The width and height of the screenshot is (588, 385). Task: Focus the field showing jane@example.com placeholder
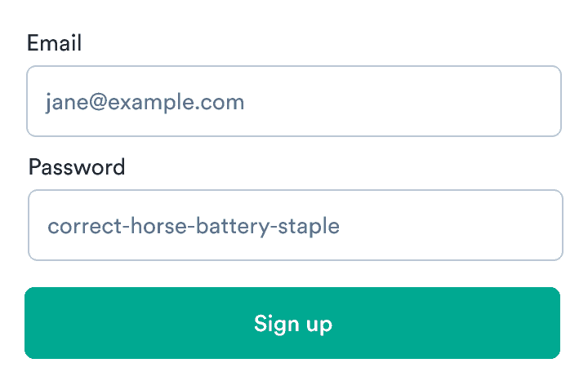pyautogui.click(x=294, y=101)
